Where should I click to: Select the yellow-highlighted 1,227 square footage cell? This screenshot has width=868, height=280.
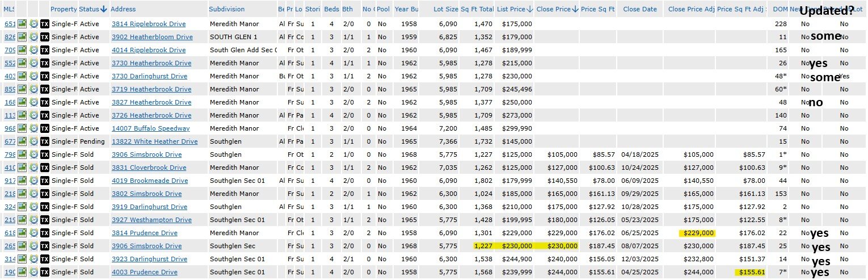point(483,246)
